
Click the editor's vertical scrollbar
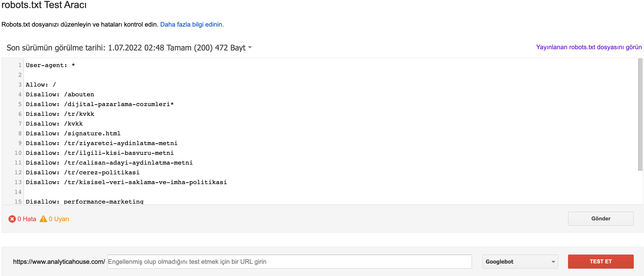(640, 115)
